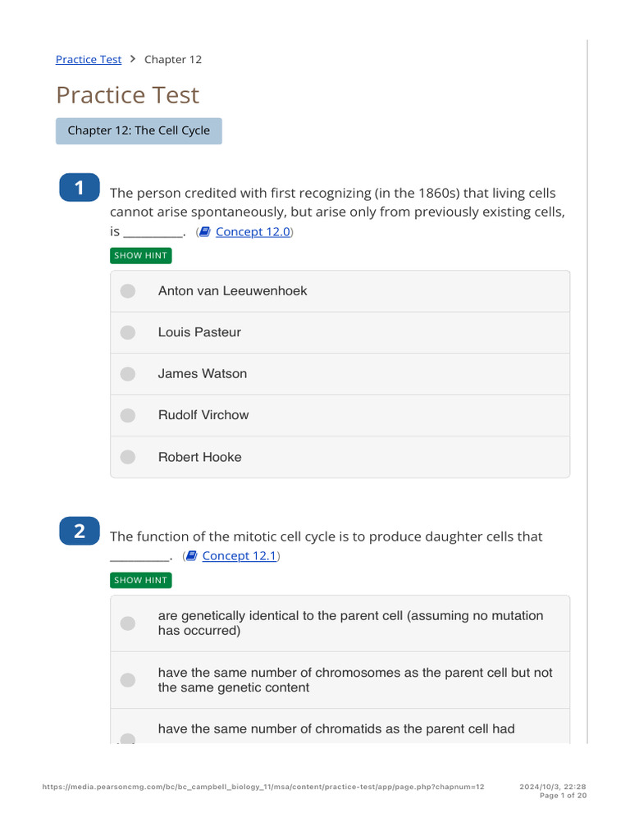Follow the Concept 12.1 link
This screenshot has width=630, height=840.
[240, 556]
